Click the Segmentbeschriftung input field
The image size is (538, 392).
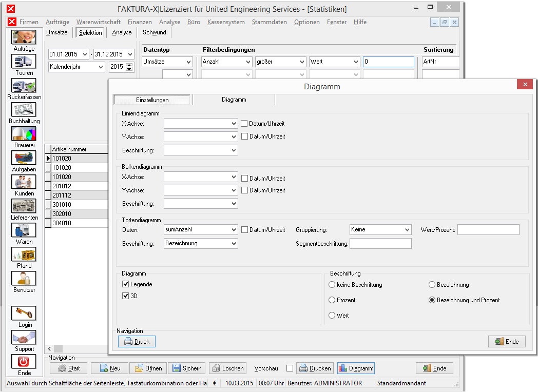click(380, 244)
